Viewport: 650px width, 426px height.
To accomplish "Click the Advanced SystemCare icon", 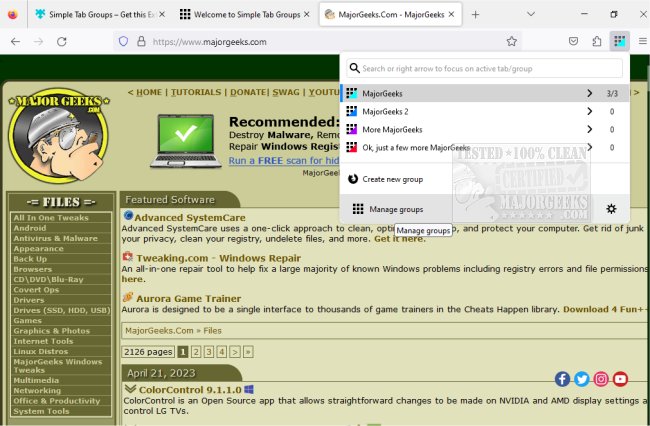I will coord(128,215).
